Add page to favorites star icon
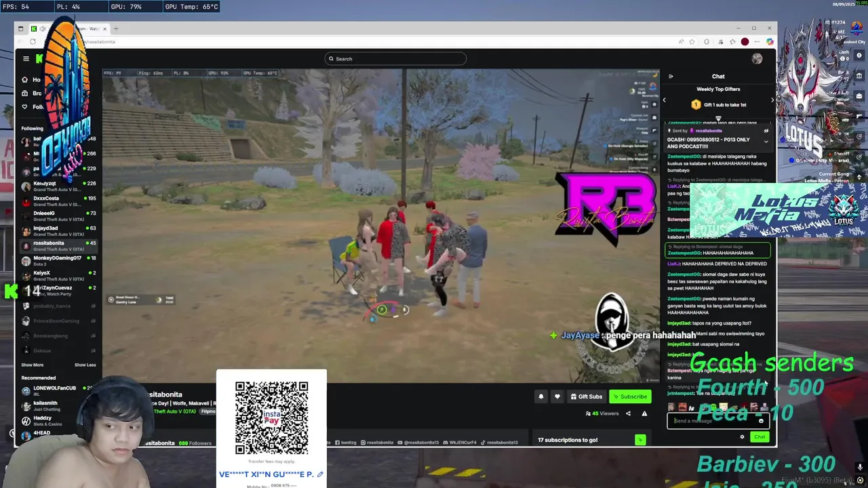This screenshot has height=488, width=868. pos(692,41)
